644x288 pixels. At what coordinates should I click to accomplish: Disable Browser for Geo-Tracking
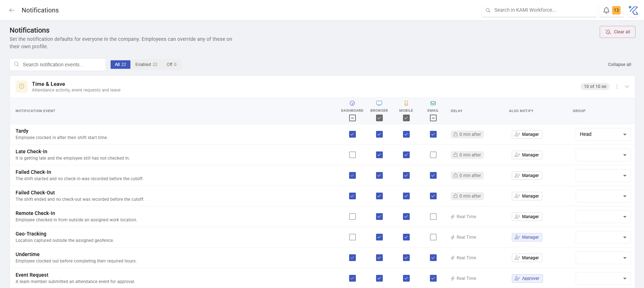coord(379,237)
